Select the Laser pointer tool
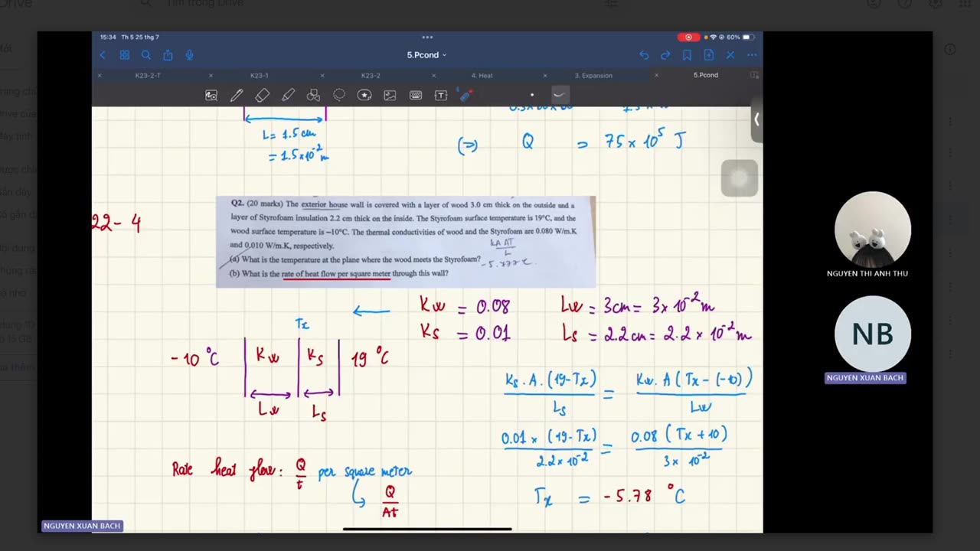 [465, 95]
